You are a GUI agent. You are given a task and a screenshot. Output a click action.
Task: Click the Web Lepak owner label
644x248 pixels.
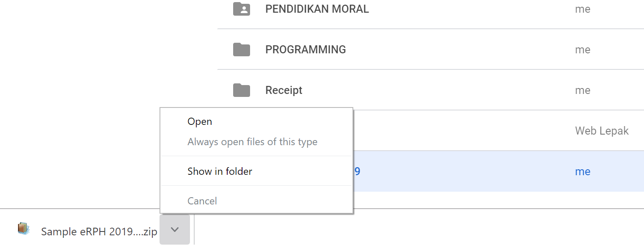(x=602, y=131)
